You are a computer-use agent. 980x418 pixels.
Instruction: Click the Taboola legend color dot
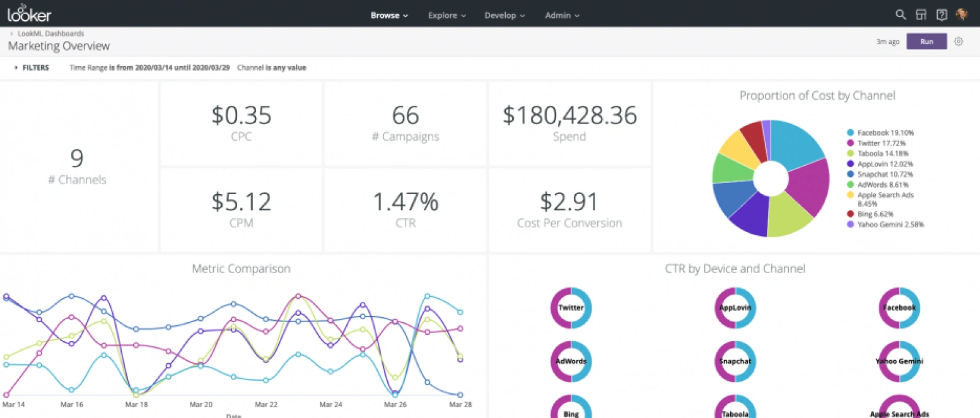851,153
